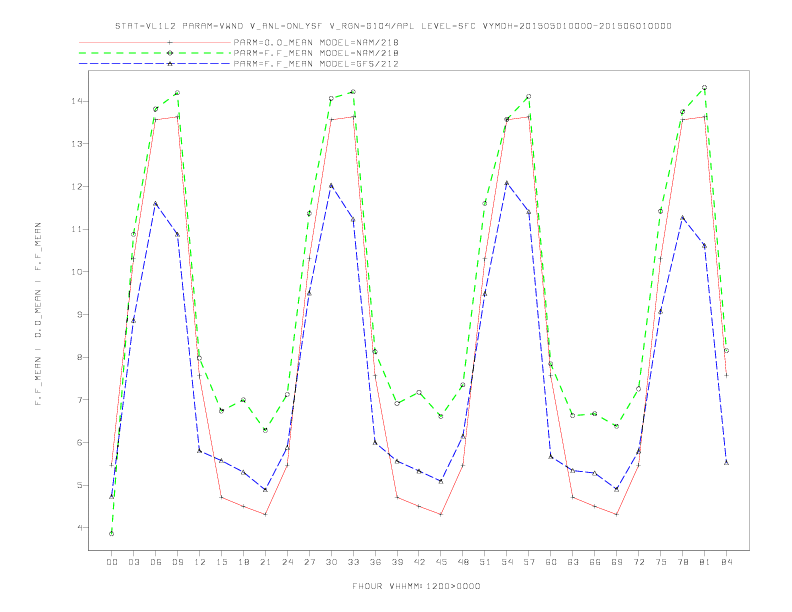Click x-axis tick label 24

(287, 562)
